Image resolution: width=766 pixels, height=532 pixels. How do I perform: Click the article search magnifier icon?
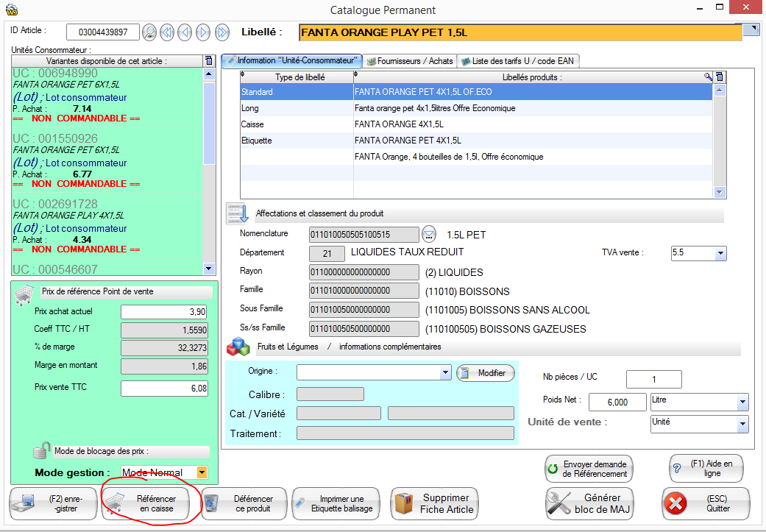pos(149,32)
